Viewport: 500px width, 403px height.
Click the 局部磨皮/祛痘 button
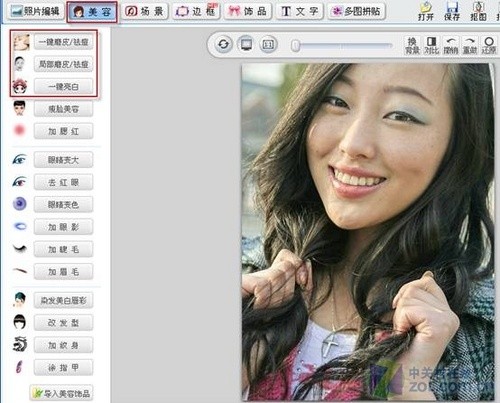pyautogui.click(x=63, y=64)
